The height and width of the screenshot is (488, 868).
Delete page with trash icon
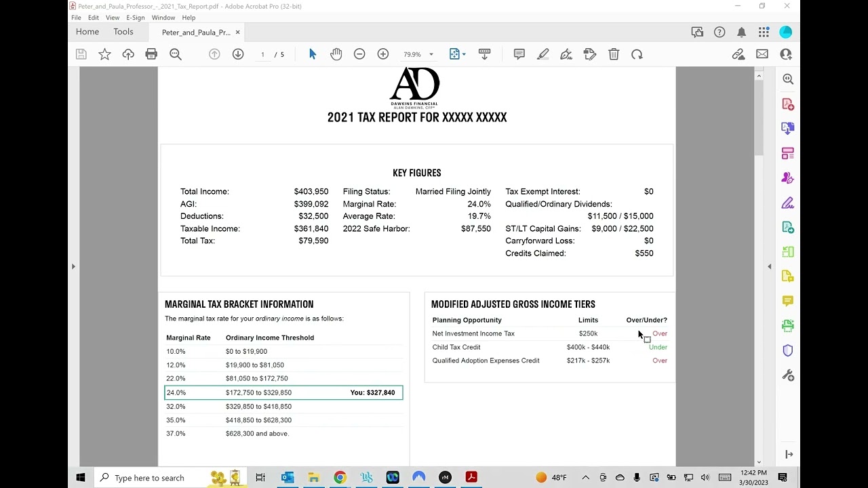pos(614,54)
